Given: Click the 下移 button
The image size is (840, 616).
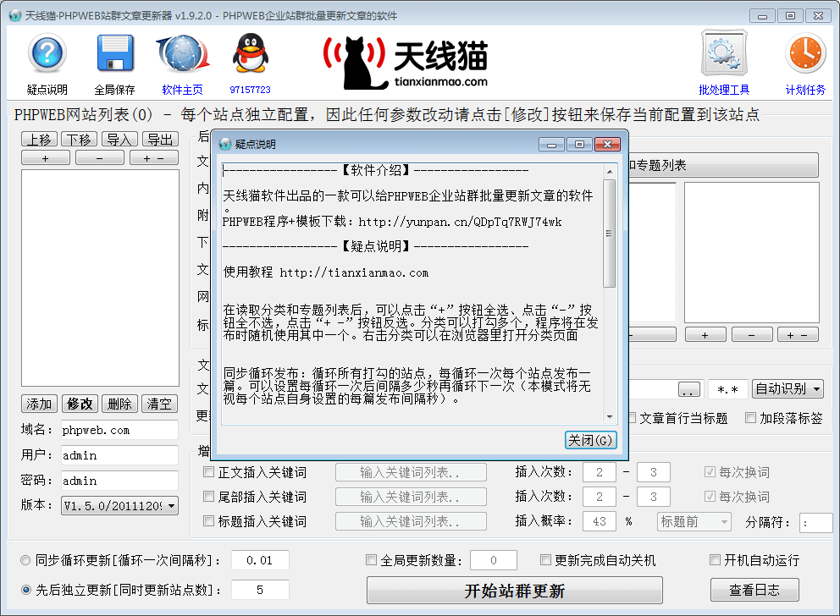Looking at the screenshot, I should tap(79, 140).
